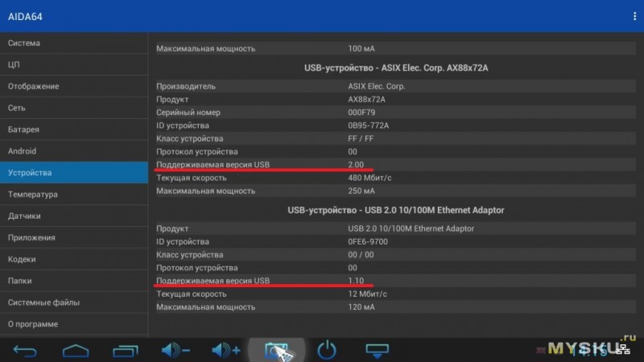
Task: Open the recent apps switcher
Action: click(126, 351)
